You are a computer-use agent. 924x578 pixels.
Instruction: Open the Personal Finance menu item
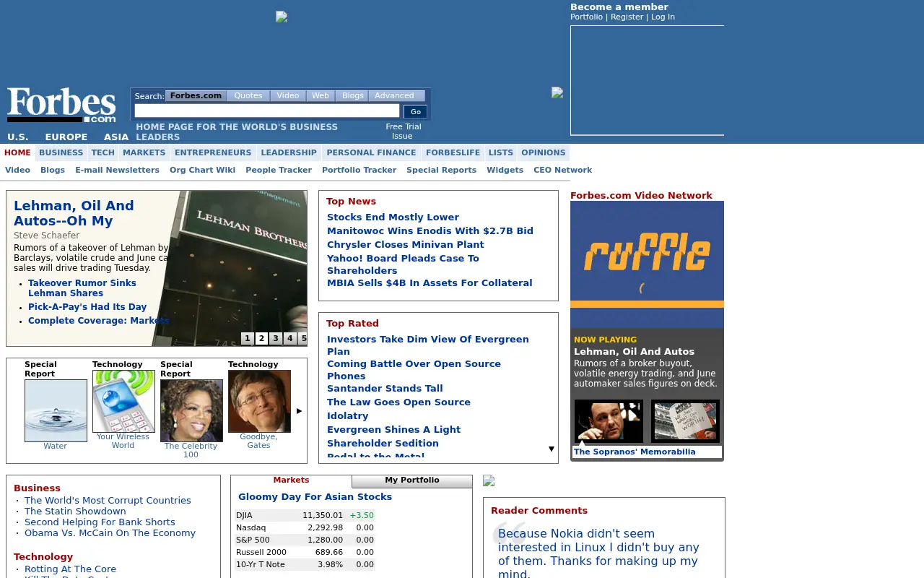tap(372, 152)
